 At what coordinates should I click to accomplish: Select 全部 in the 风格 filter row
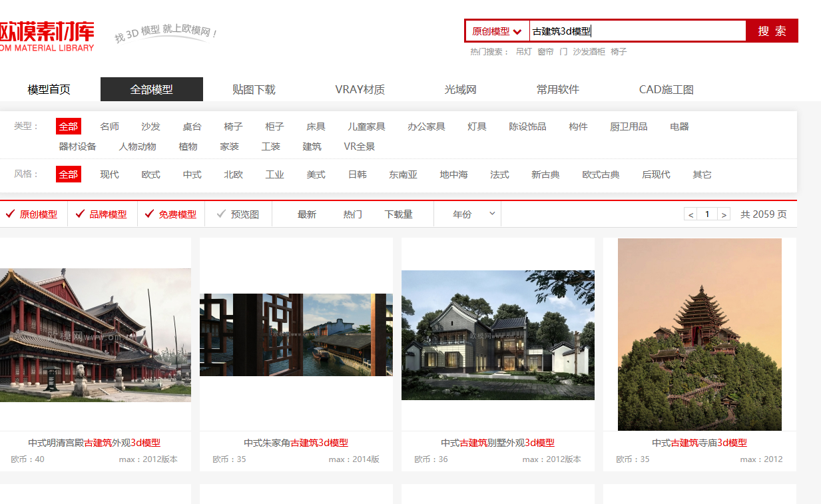tap(69, 174)
